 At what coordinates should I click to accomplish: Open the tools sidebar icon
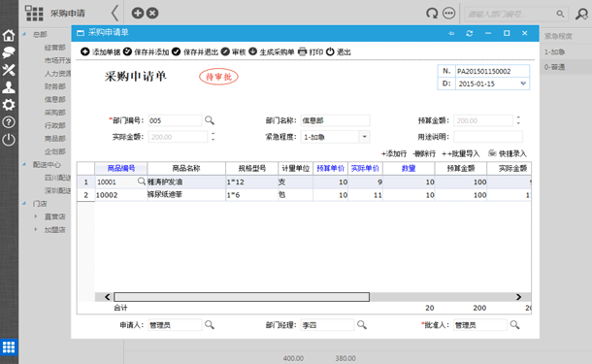9,70
